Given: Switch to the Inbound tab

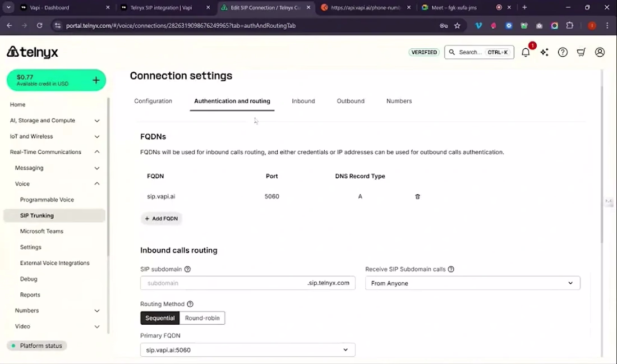Looking at the screenshot, I should [303, 101].
